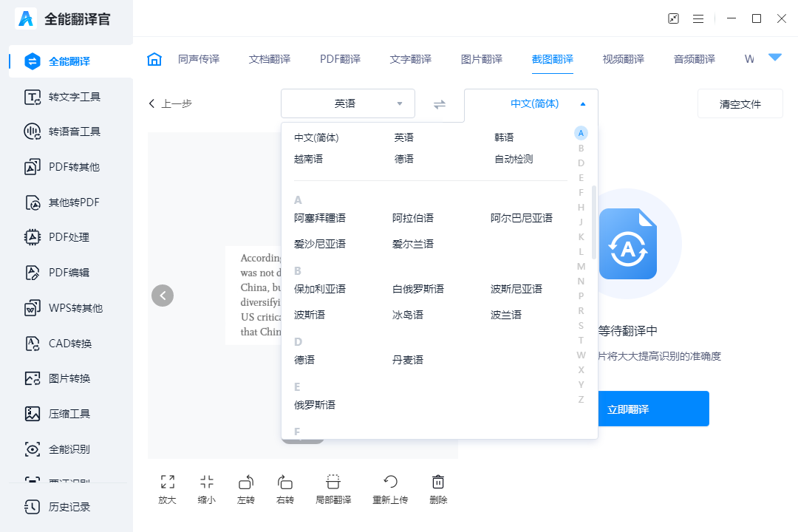Switch to 音频翻译 tab
The width and height of the screenshot is (798, 532).
pyautogui.click(x=694, y=59)
